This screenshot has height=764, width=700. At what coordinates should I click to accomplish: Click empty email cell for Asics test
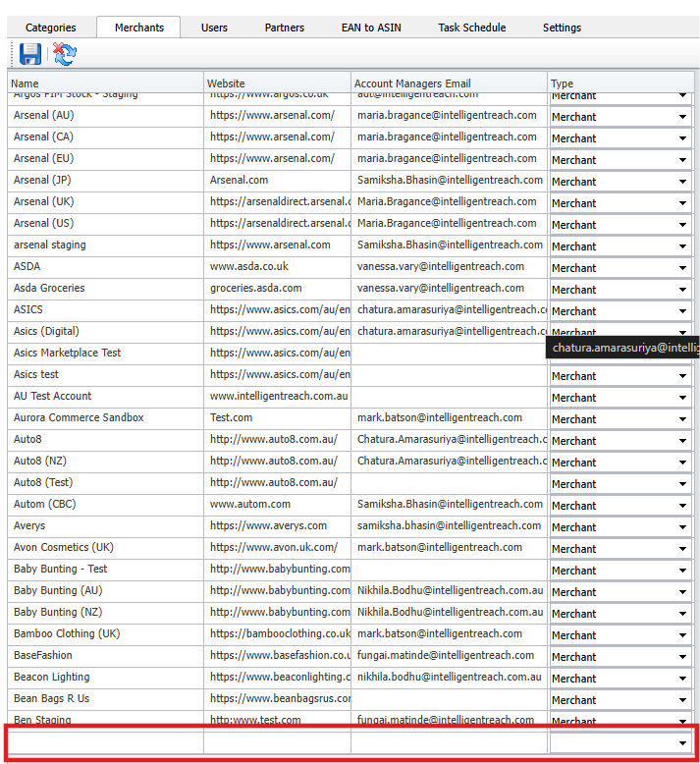click(449, 375)
